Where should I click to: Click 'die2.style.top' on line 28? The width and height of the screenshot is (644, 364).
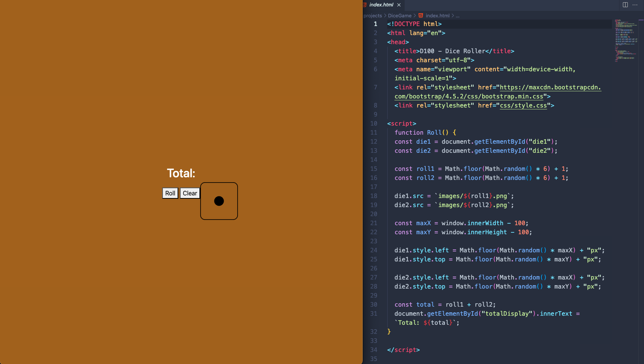click(420, 286)
